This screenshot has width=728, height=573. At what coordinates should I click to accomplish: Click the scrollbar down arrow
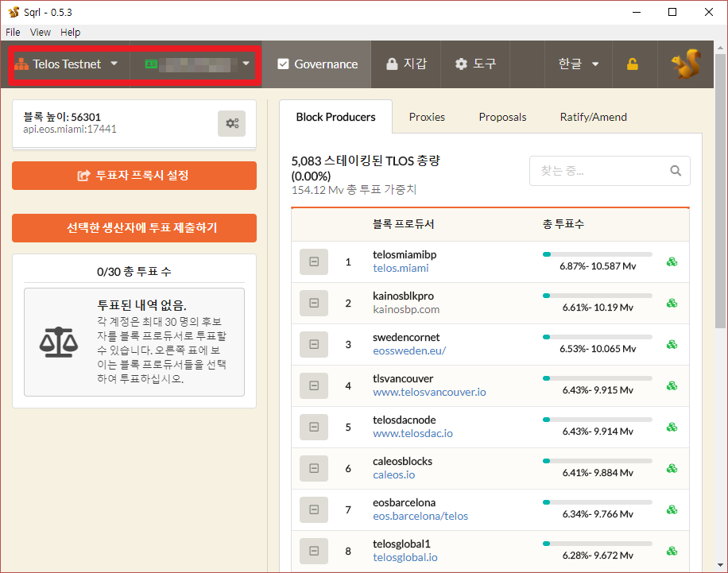720,565
